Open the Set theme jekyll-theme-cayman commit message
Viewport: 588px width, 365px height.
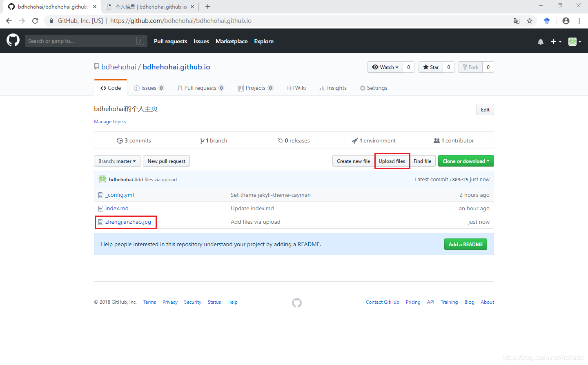point(271,195)
